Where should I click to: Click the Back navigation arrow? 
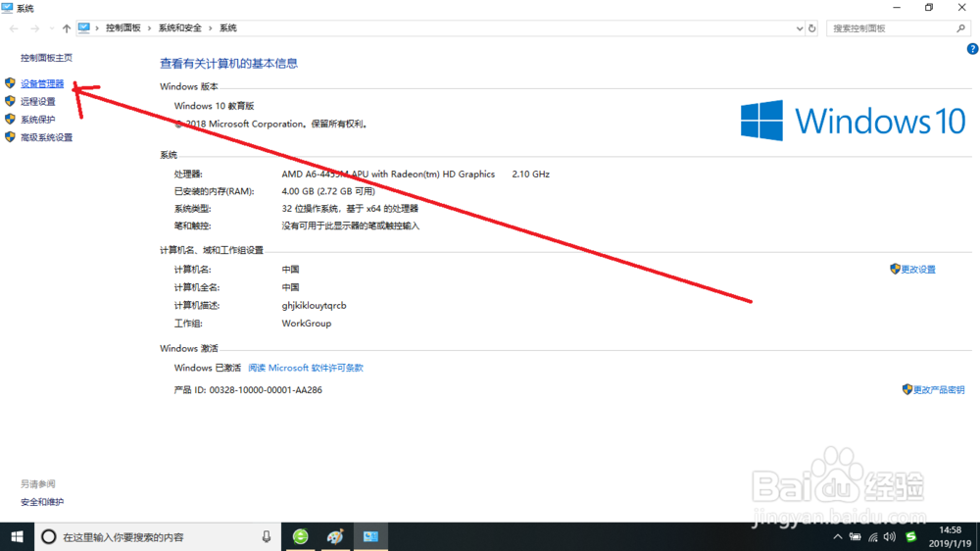coord(14,28)
